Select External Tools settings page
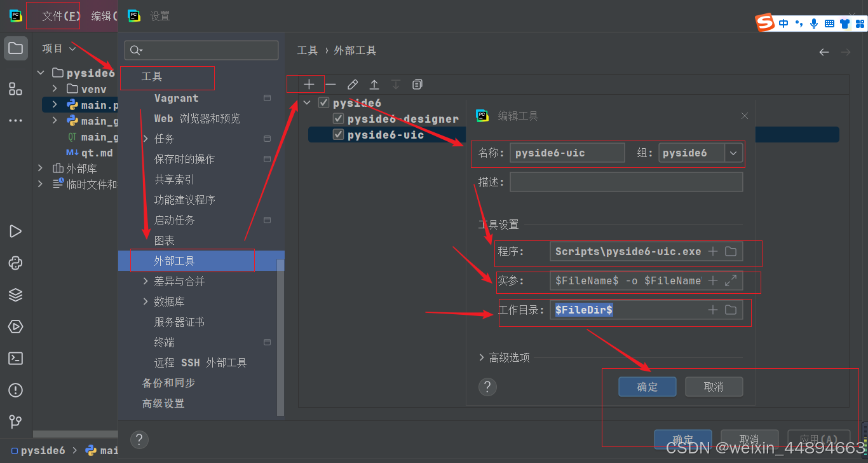 click(201, 261)
